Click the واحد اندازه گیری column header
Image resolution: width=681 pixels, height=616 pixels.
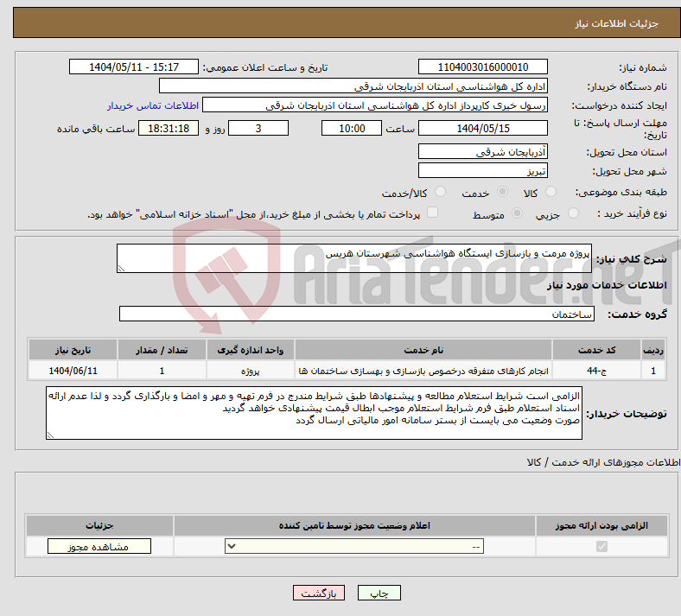(250, 350)
